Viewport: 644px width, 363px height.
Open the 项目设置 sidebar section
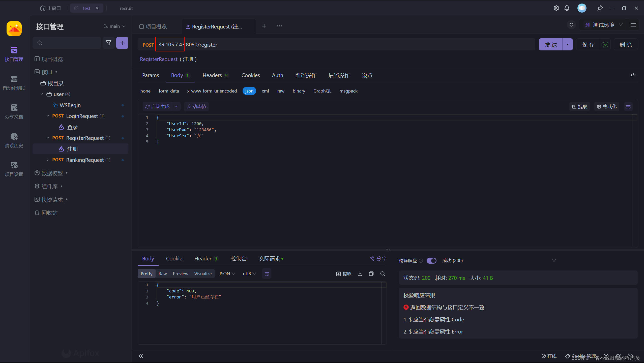click(x=14, y=169)
